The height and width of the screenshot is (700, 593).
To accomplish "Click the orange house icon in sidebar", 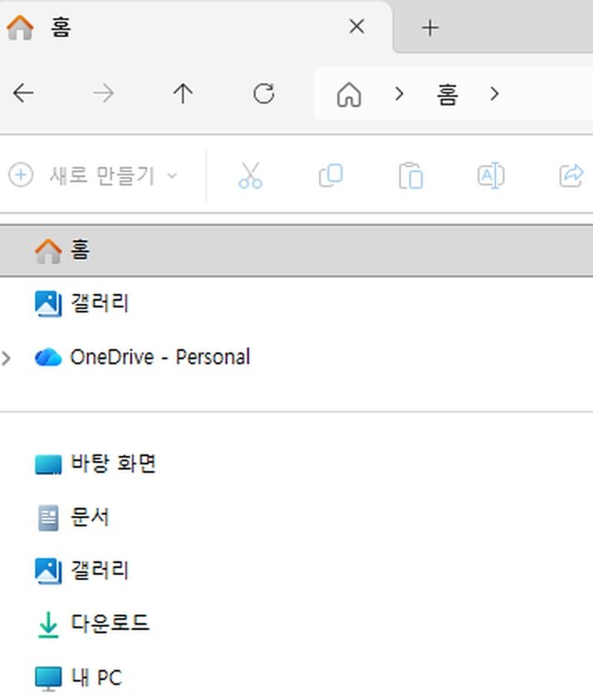I will pos(48,251).
